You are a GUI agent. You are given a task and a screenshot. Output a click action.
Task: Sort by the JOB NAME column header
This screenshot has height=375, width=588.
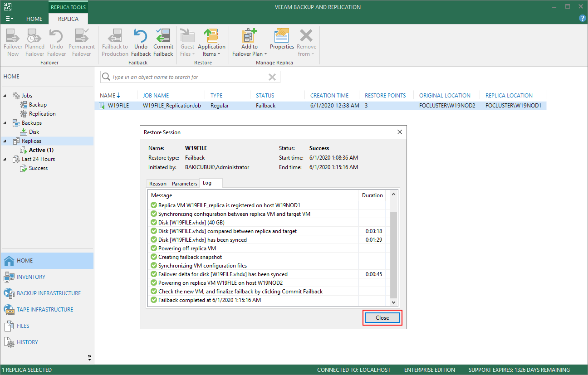[x=156, y=96]
